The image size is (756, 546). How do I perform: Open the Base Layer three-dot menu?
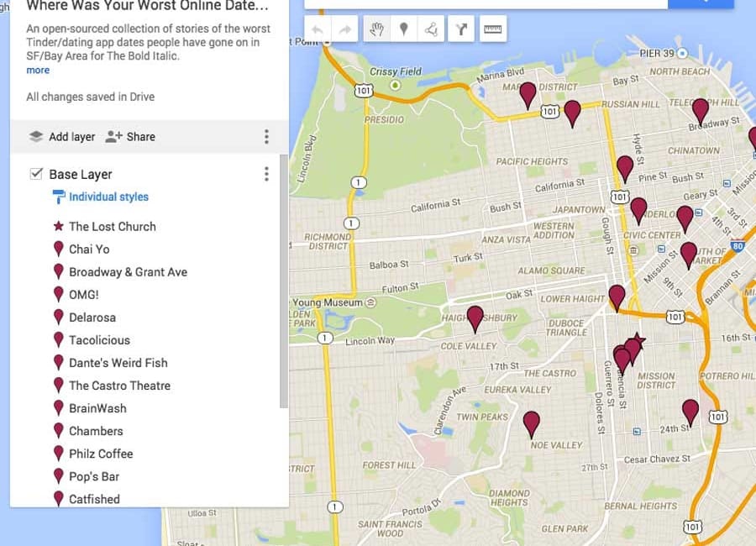pyautogui.click(x=266, y=174)
